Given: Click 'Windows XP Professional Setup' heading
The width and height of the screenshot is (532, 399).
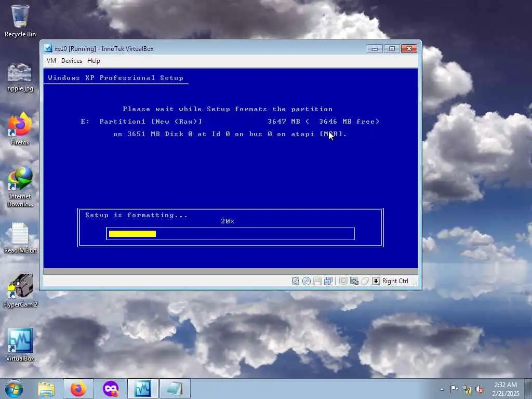Looking at the screenshot, I should pos(115,78).
